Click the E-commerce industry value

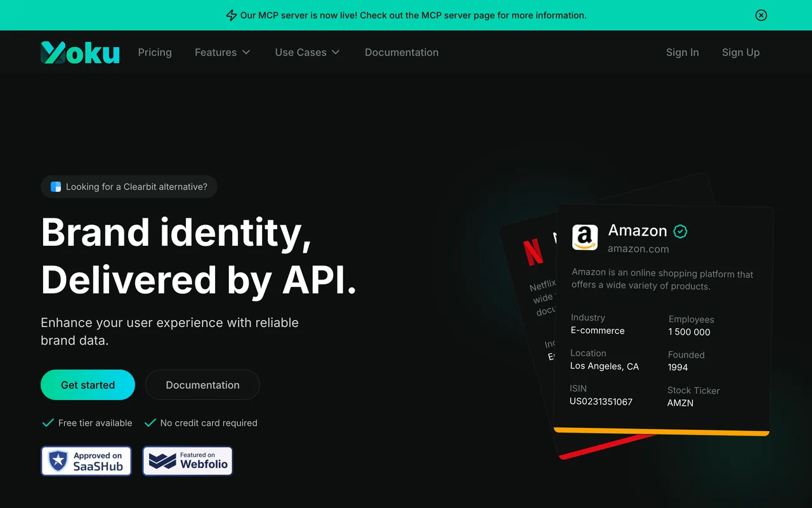coord(598,330)
